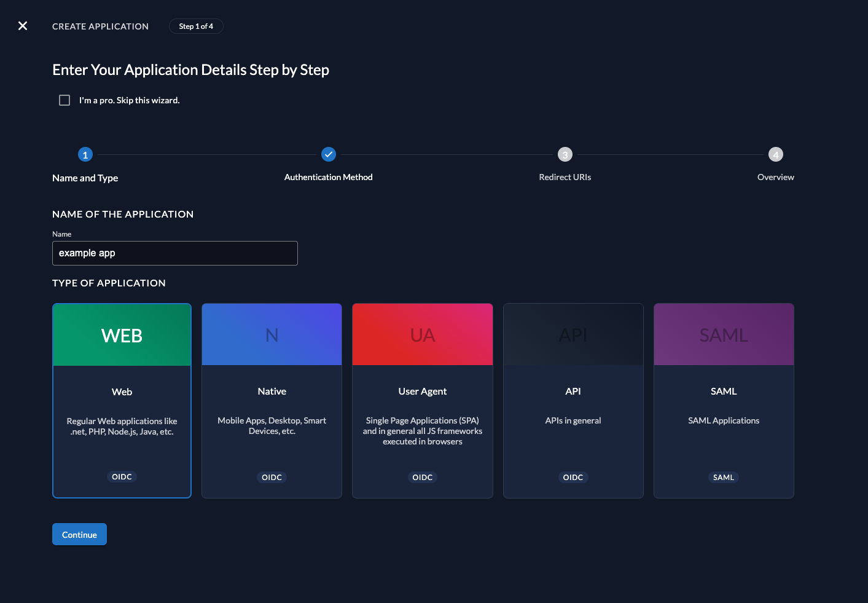Pick the API application type
Viewport: 868px width, 603px height.
pyautogui.click(x=573, y=400)
